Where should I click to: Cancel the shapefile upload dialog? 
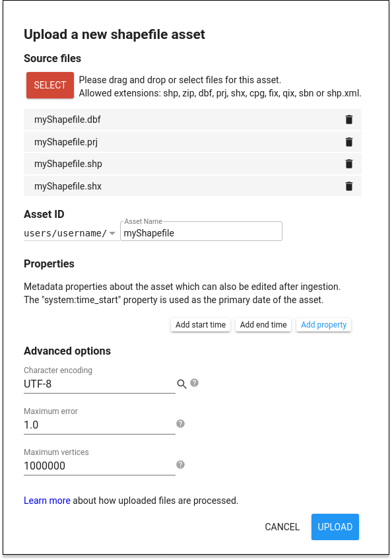pyautogui.click(x=282, y=527)
